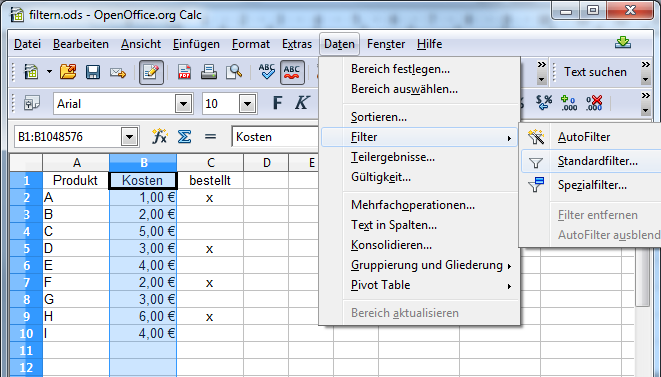Click the Name Box field B1:B1048576
Image resolution: width=661 pixels, height=377 pixels.
[67, 137]
